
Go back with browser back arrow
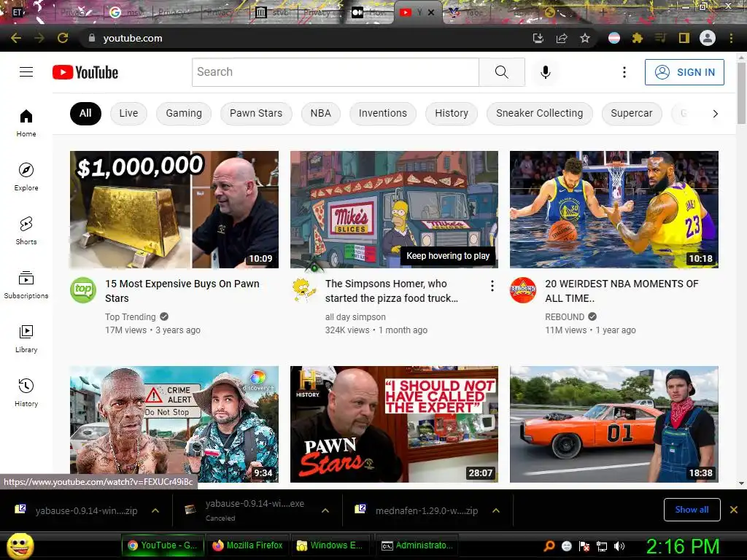coord(16,38)
